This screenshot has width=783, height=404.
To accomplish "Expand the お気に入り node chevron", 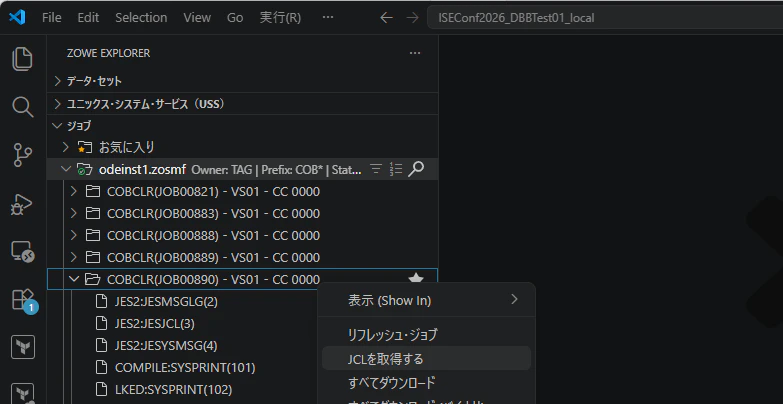I will point(65,147).
